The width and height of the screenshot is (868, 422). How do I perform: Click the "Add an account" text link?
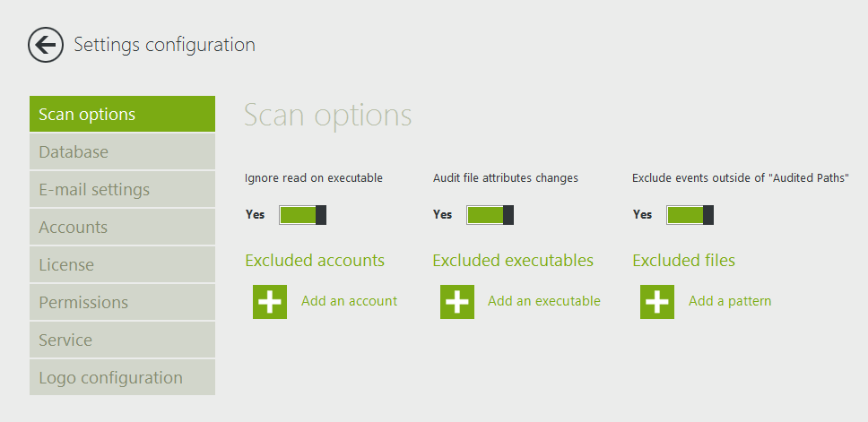(x=349, y=301)
